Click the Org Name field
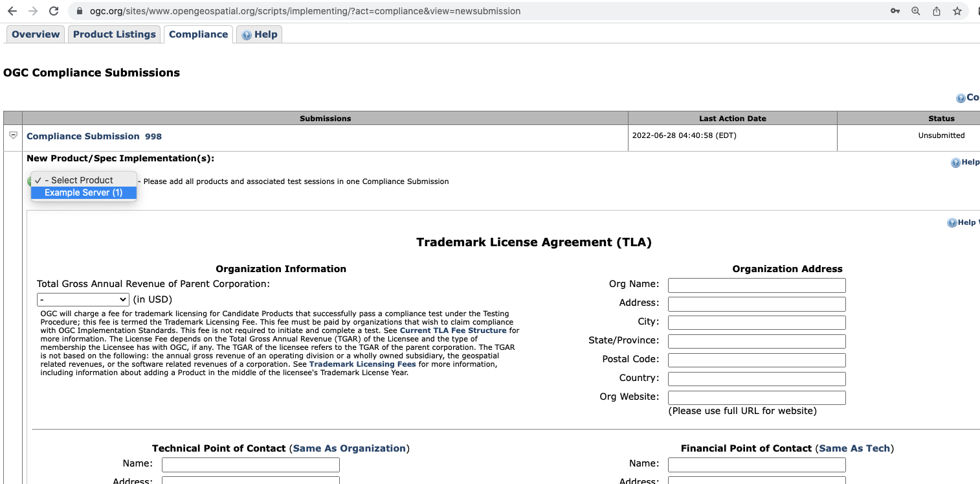Image resolution: width=980 pixels, height=484 pixels. coord(757,285)
